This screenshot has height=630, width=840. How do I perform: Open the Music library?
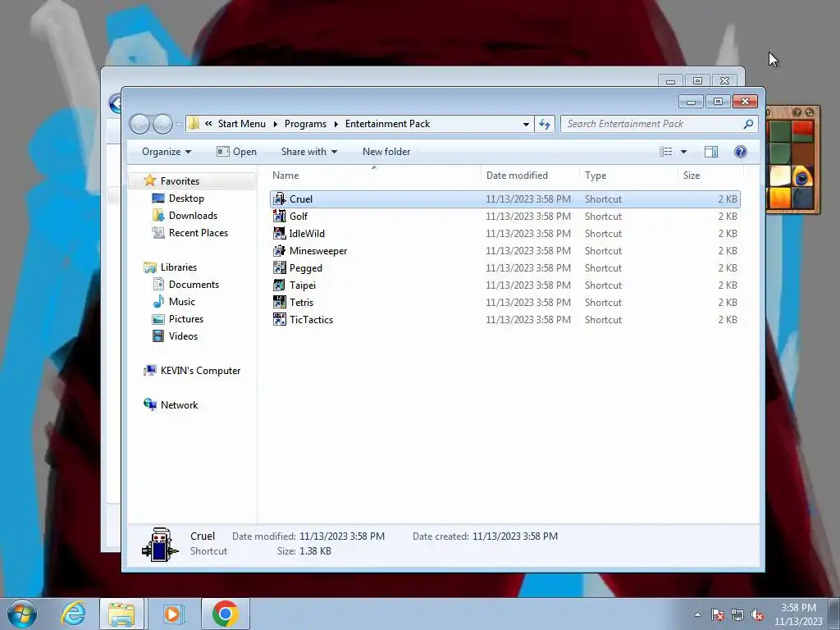point(181,302)
